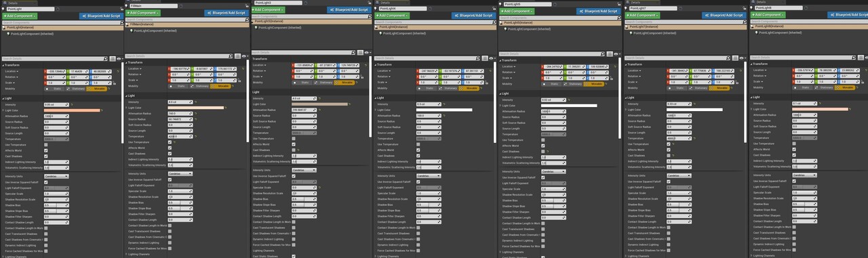Image resolution: width=868 pixels, height=258 pixels.
Task: Expand Light Color row in PointLight7 panel
Action: click(626, 110)
